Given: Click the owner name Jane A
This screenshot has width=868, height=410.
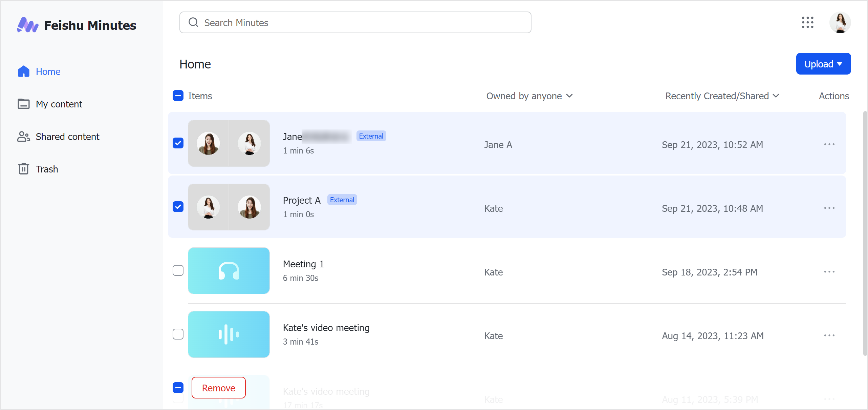Looking at the screenshot, I should tap(498, 145).
